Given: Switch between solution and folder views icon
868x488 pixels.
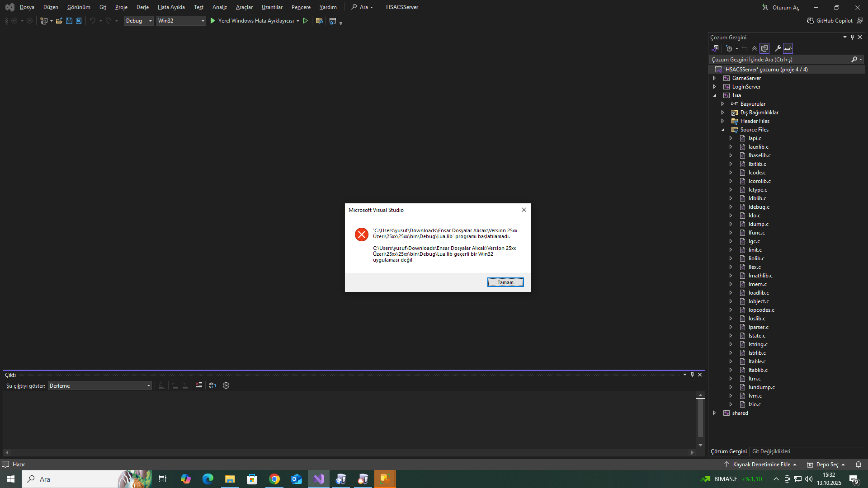Looking at the screenshot, I should pos(715,48).
